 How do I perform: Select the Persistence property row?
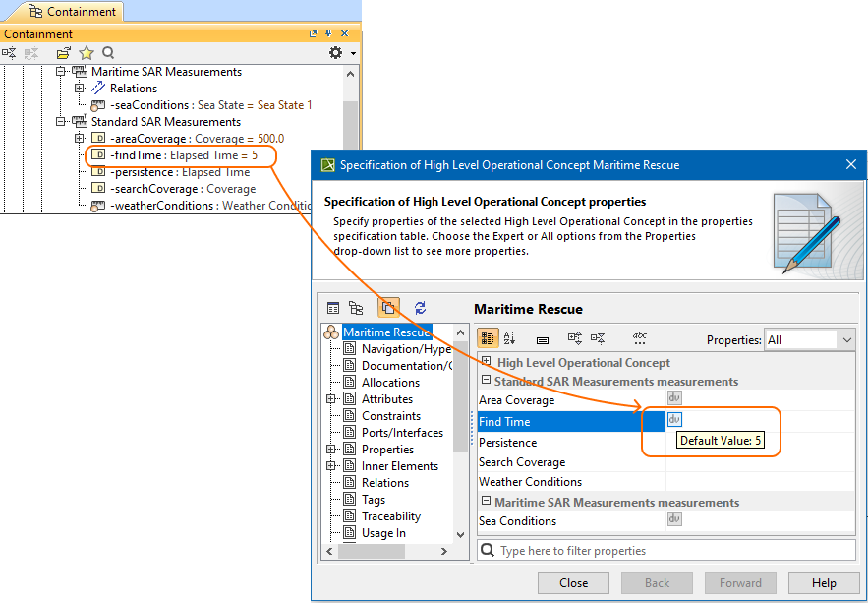(x=666, y=443)
